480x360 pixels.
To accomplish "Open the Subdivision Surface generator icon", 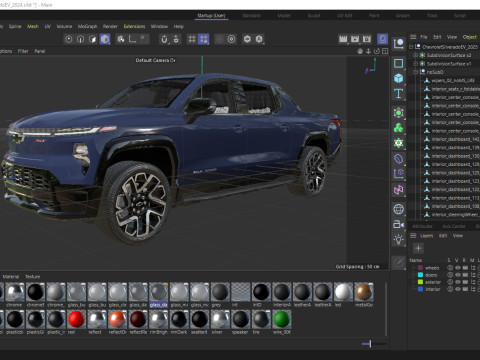I will coord(399,113).
